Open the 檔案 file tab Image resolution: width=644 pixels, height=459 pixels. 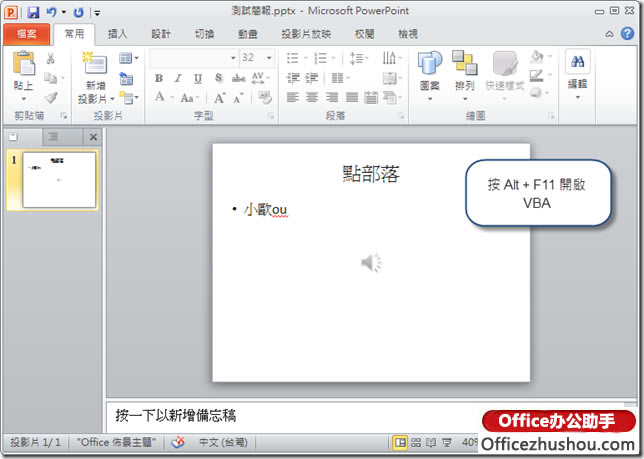27,34
